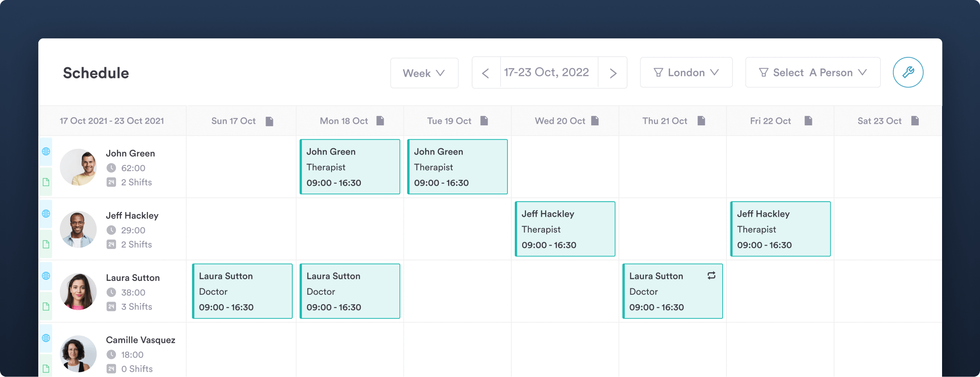Click the wrench settings icon
Viewport: 980px width, 377px height.
(x=908, y=72)
